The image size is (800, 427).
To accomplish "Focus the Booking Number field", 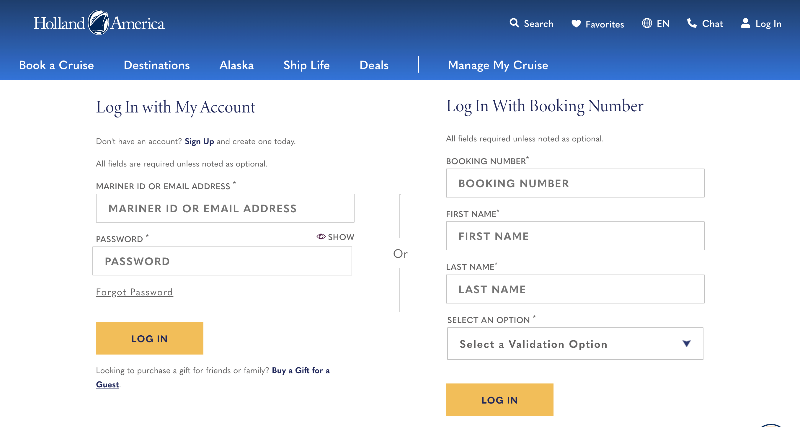I will (575, 183).
